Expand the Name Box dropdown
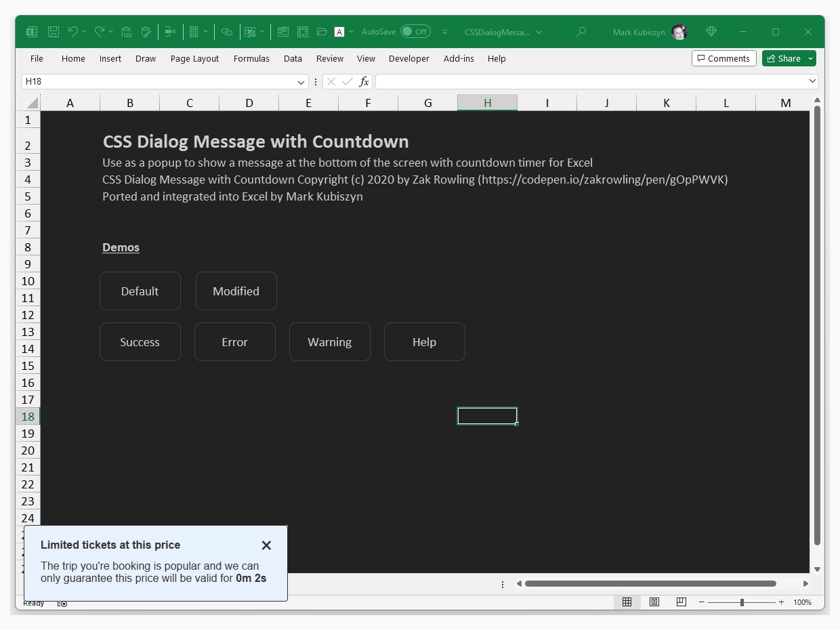The image size is (840, 630). tap(301, 81)
